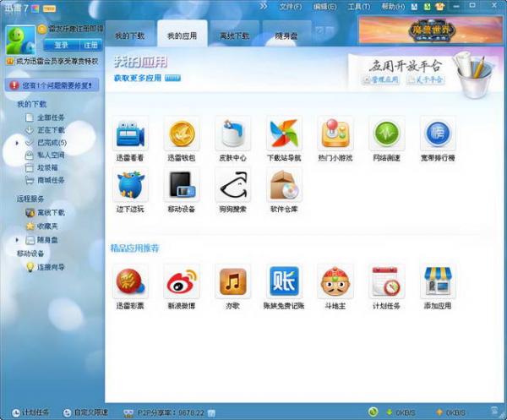Click the 关于平台 button
507x420 pixels.
click(x=426, y=79)
